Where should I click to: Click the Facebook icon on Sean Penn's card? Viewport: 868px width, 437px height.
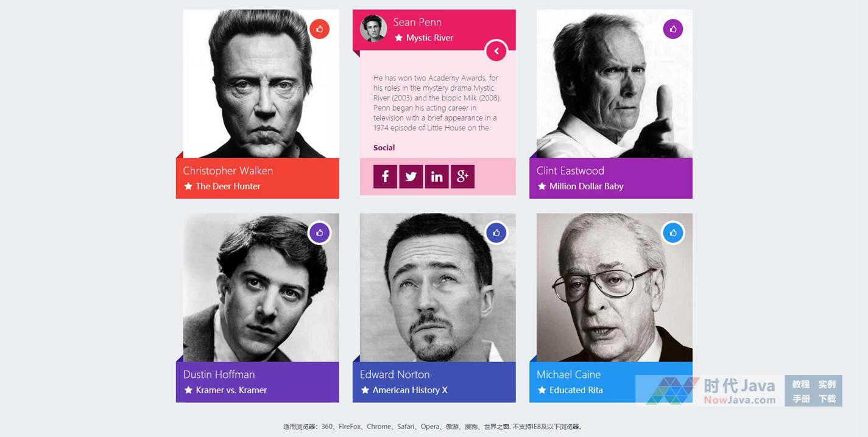click(385, 177)
